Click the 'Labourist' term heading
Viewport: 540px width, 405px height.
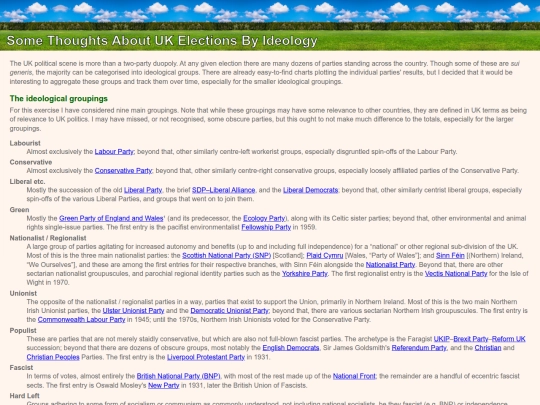(25, 143)
